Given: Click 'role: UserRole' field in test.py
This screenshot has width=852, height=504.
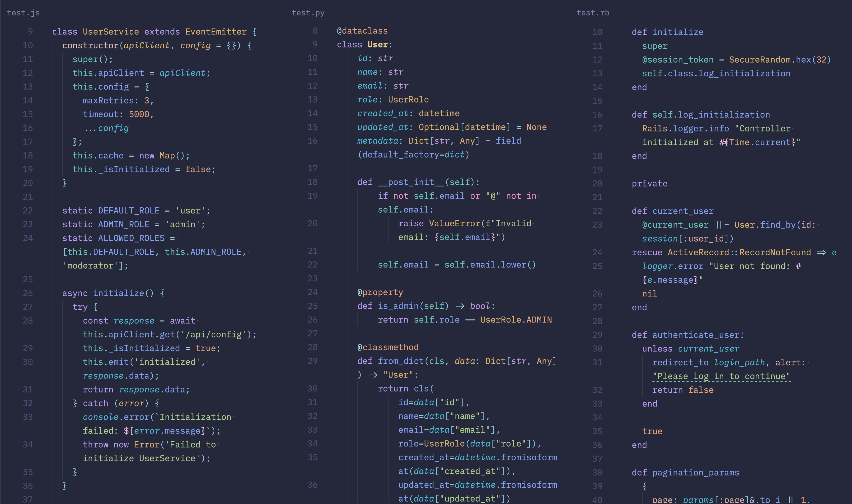Looking at the screenshot, I should tap(393, 99).
